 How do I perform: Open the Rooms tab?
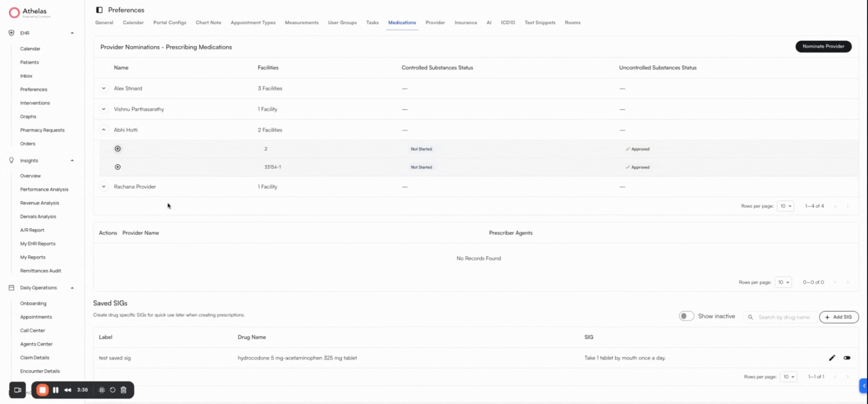[573, 23]
